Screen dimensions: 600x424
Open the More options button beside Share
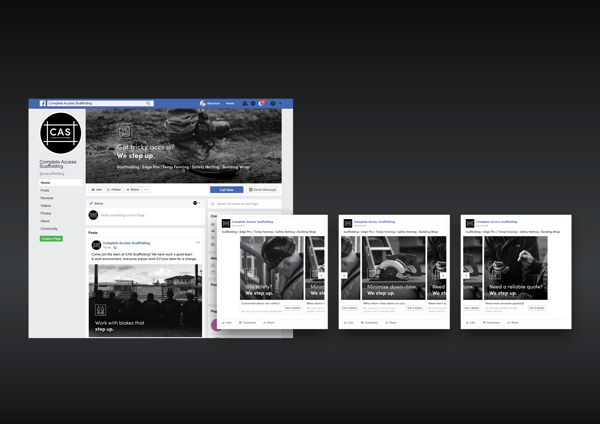pos(146,189)
